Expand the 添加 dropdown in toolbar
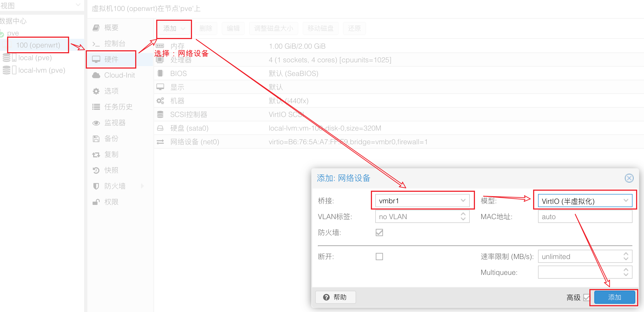 174,28
